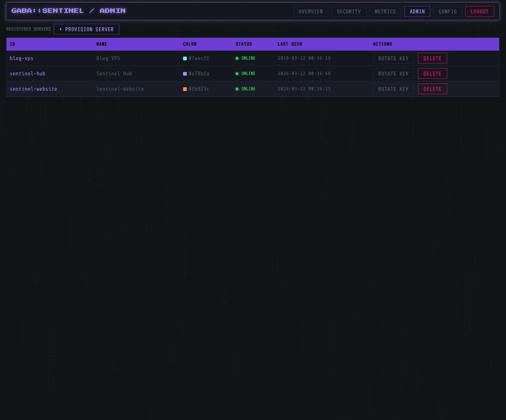Click the orange color swatch for sentinel-website
Image resolution: width=506 pixels, height=420 pixels.
[x=185, y=89]
